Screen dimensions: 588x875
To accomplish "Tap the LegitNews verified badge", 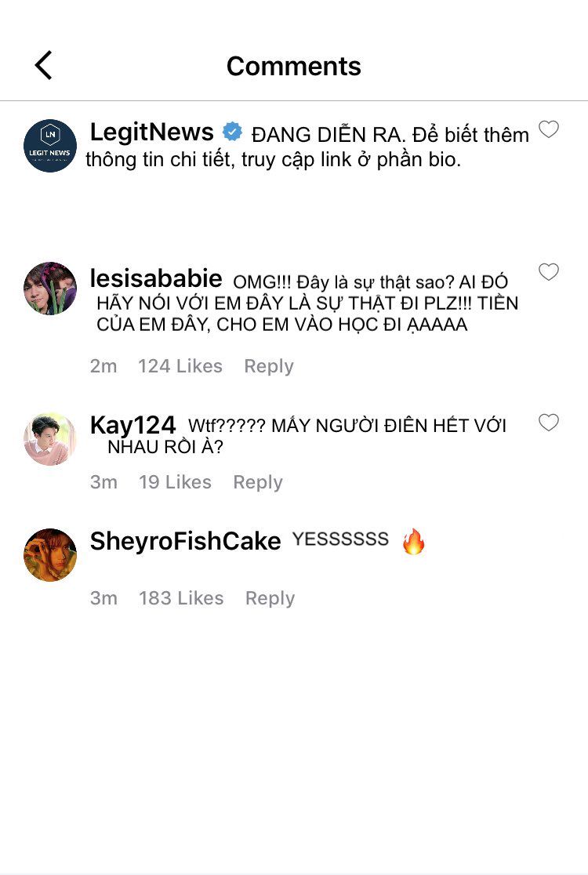I will pyautogui.click(x=232, y=132).
